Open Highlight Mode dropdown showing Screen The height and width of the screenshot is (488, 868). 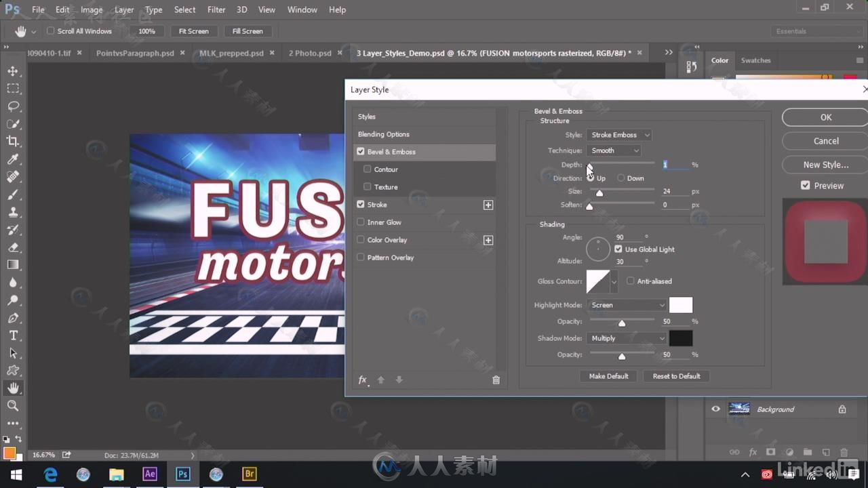627,305
